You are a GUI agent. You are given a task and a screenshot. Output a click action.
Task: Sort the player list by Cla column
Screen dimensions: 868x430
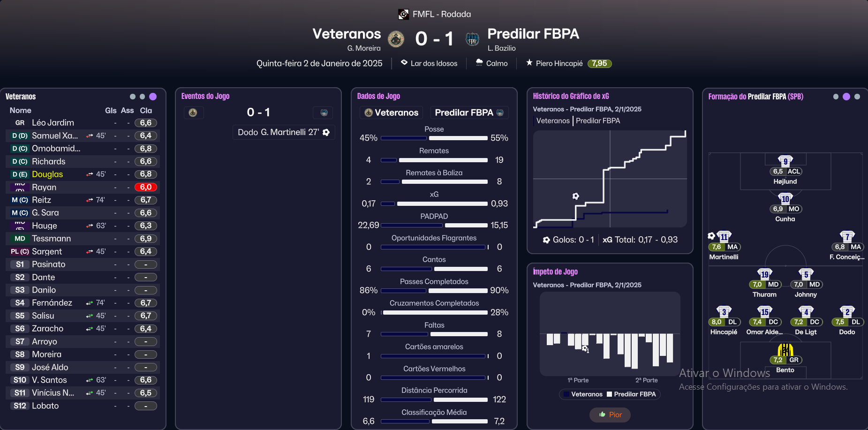pyautogui.click(x=146, y=111)
